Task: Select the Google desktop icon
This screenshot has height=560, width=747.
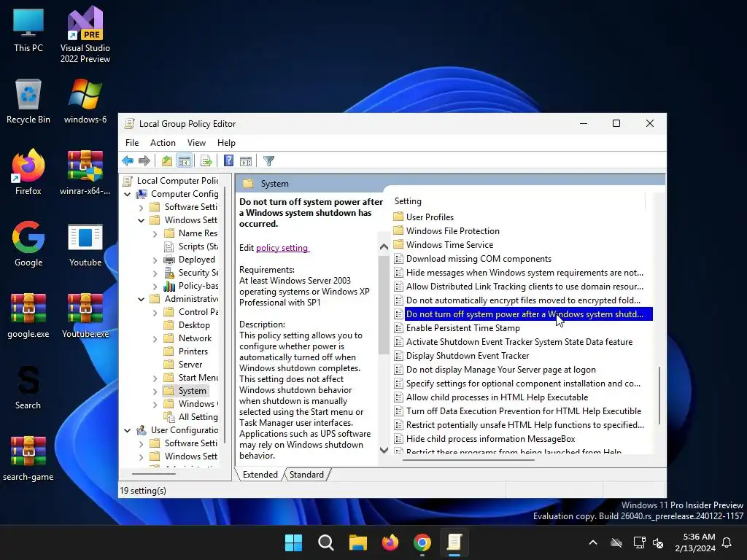Action: coord(28,244)
